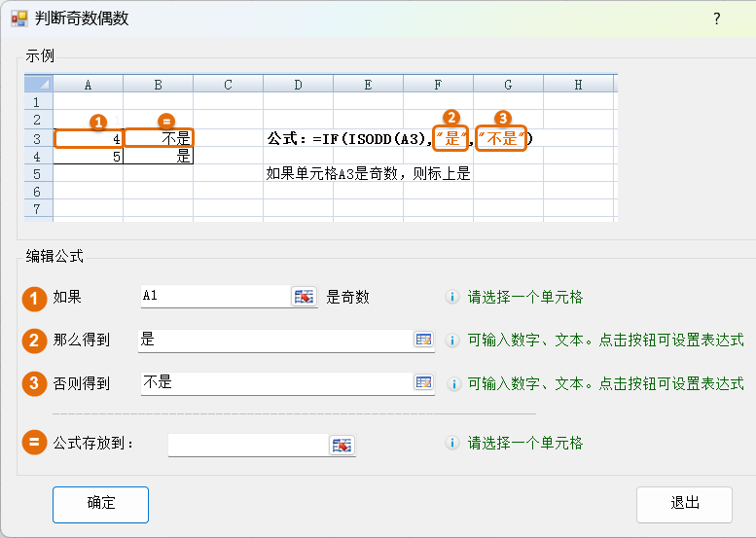Image resolution: width=756 pixels, height=538 pixels.
Task: Open expression editor for '否则得到' field
Action: 423,382
